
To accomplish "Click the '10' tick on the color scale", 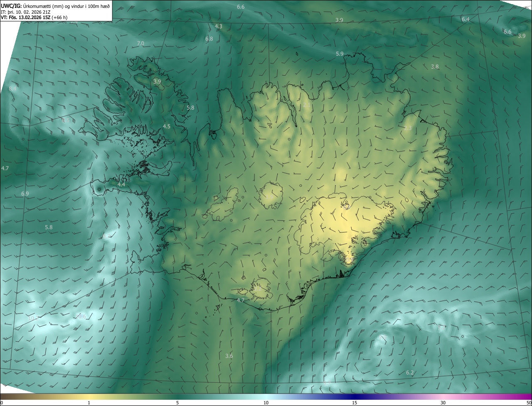I will point(266,403).
